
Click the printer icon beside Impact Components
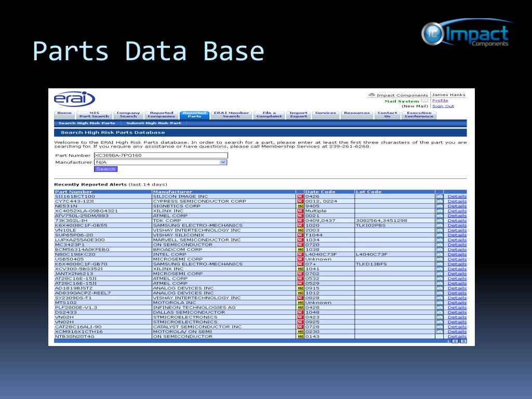[x=372, y=95]
